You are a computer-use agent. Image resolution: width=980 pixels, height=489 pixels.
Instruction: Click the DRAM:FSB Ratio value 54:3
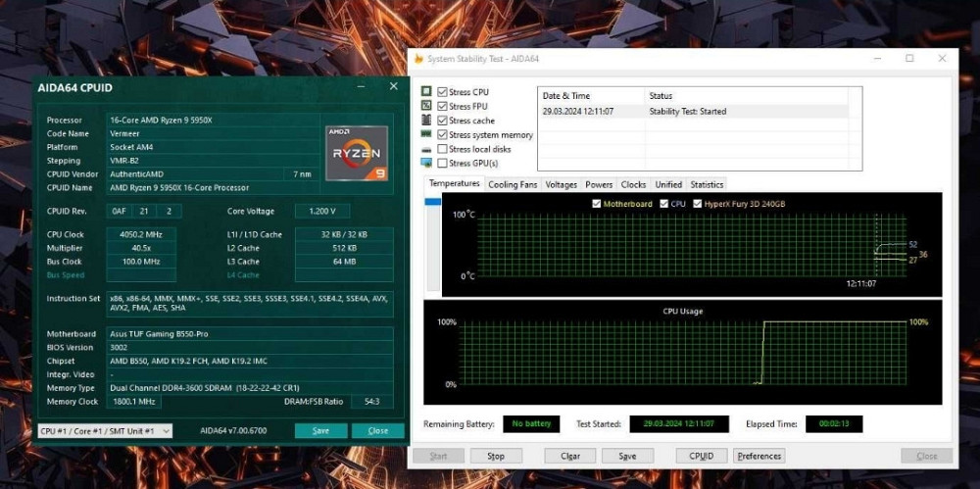tap(371, 402)
